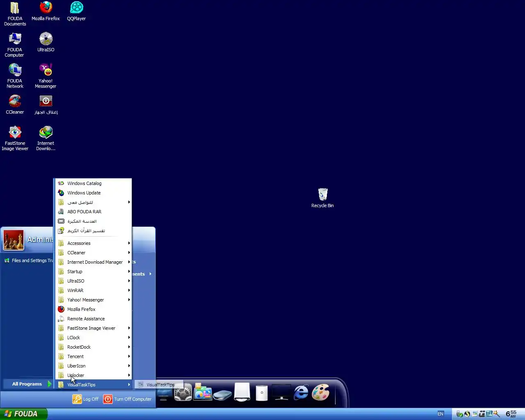Expand the للتواصل معي submenu arrow
The height and width of the screenshot is (420, 525).
tap(129, 202)
